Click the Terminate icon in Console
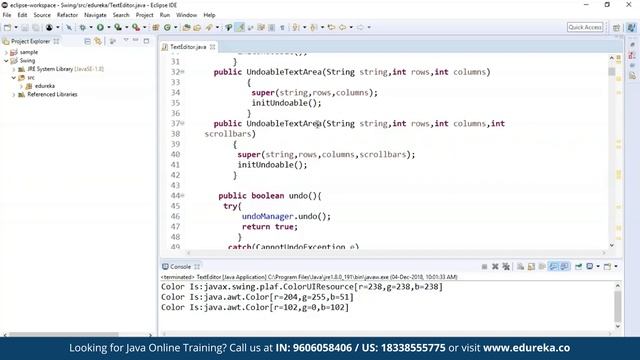The image size is (640, 360). pos(484,267)
